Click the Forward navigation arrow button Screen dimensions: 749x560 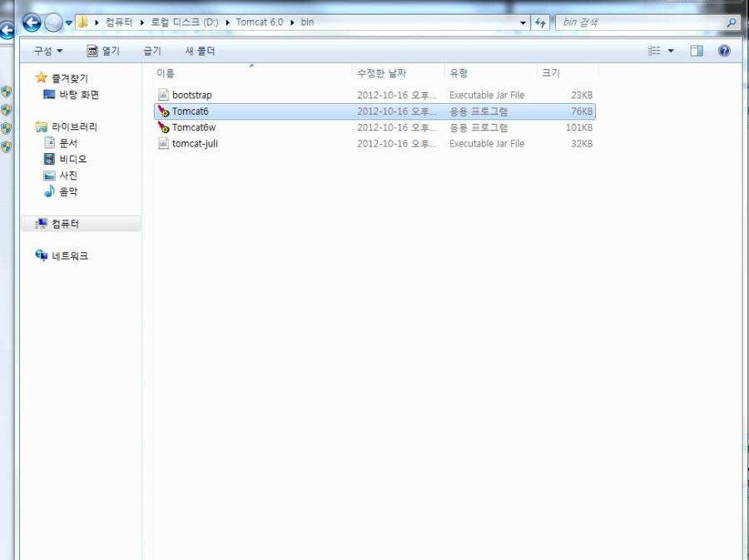[53, 22]
